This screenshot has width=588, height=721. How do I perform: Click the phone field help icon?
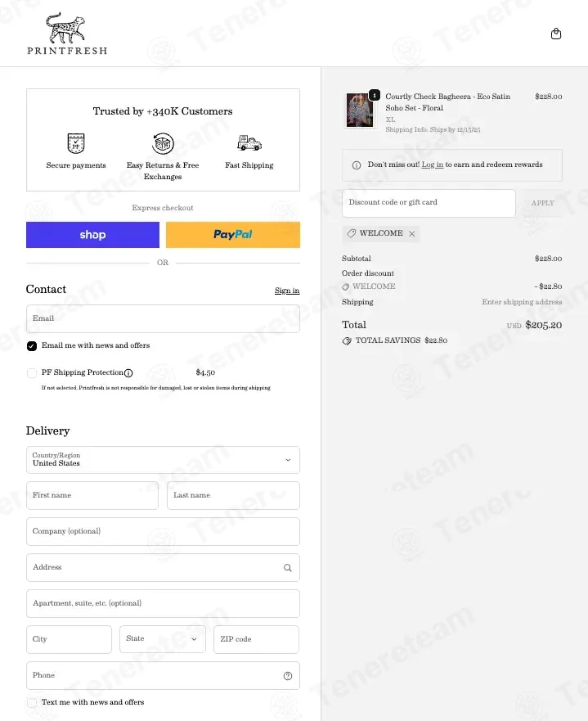(287, 676)
